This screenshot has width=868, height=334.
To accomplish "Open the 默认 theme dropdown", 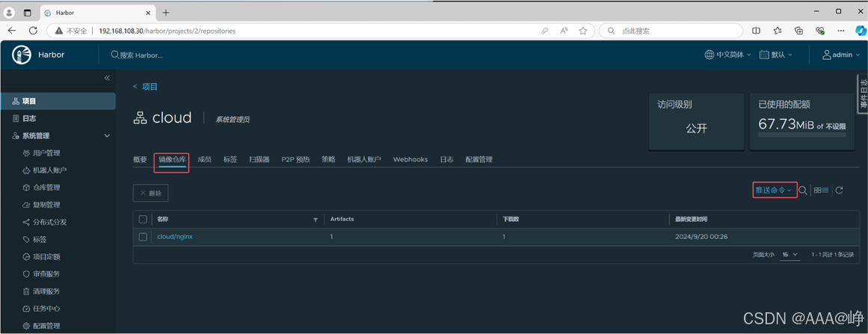I will [775, 55].
